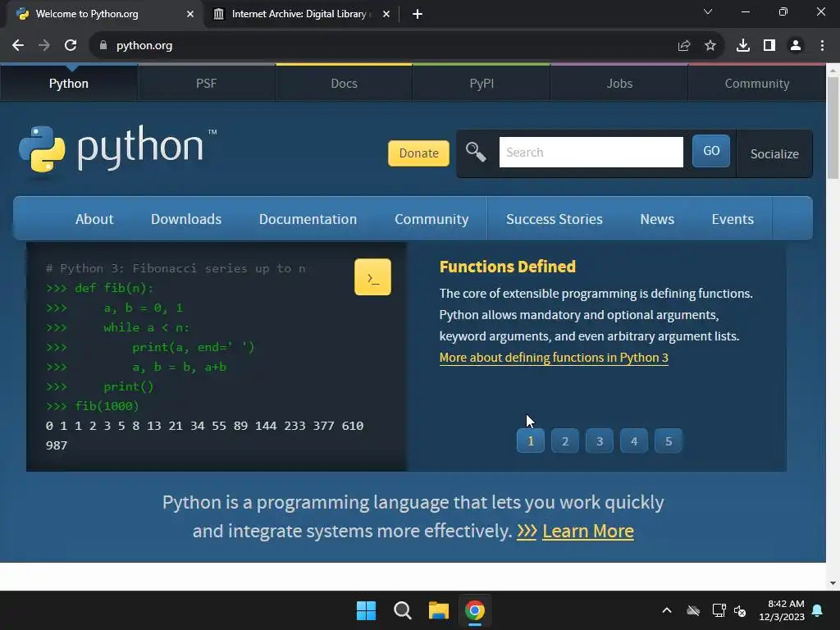Viewport: 840px width, 630px height.
Task: Open Chrome downloads icon
Action: pyautogui.click(x=743, y=46)
